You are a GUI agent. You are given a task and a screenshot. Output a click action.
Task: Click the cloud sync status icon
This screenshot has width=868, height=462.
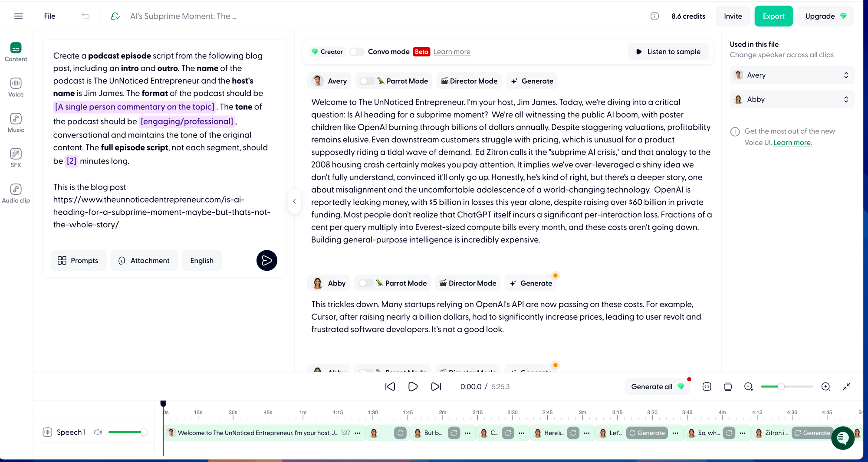(x=115, y=16)
